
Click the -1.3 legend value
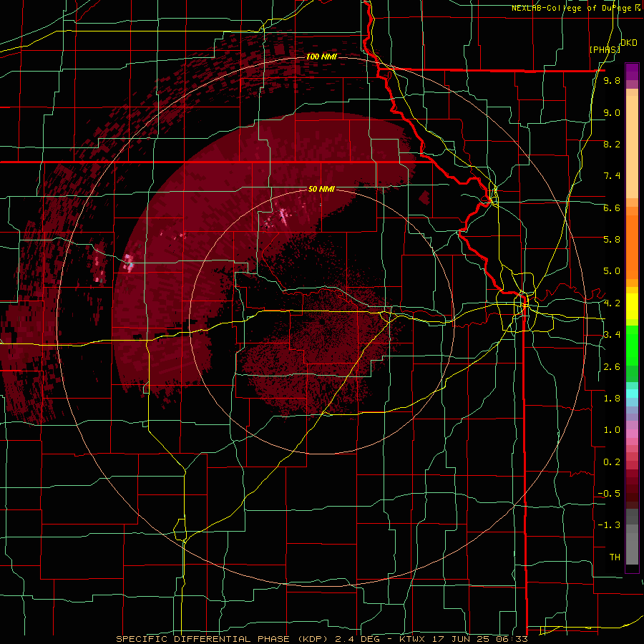[x=609, y=525]
